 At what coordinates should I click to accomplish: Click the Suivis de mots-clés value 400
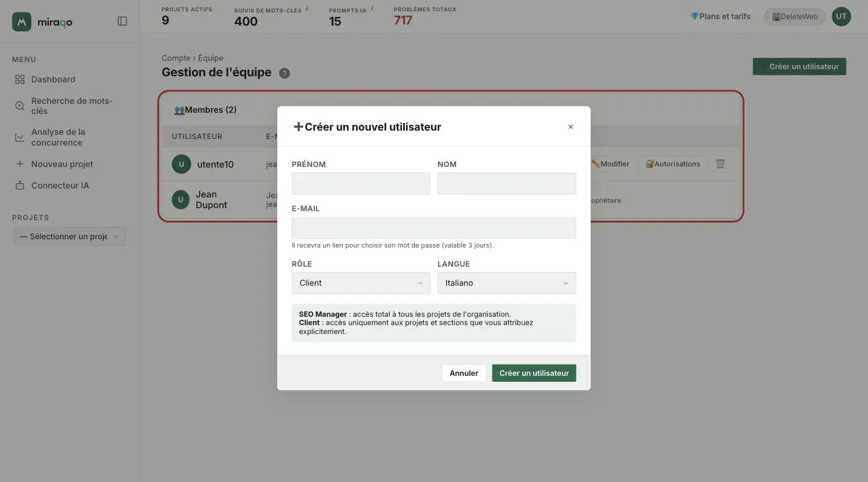246,21
